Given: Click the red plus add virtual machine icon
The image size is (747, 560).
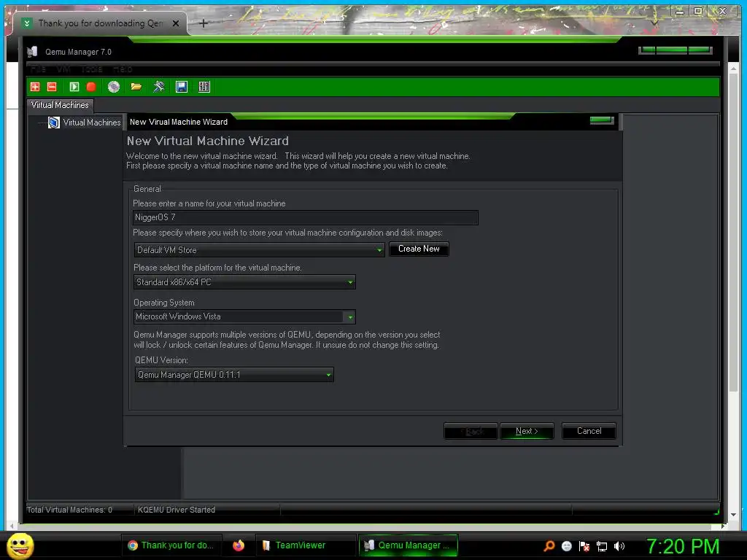Looking at the screenshot, I should (x=35, y=87).
